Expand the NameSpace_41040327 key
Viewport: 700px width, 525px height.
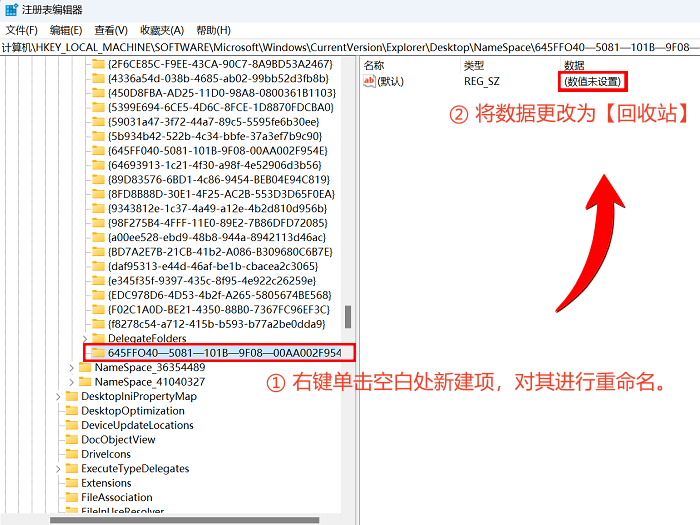[x=71, y=382]
